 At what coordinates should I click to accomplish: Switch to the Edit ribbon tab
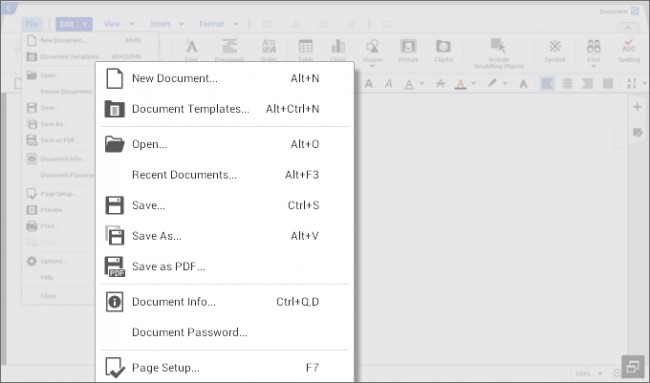pyautogui.click(x=67, y=24)
